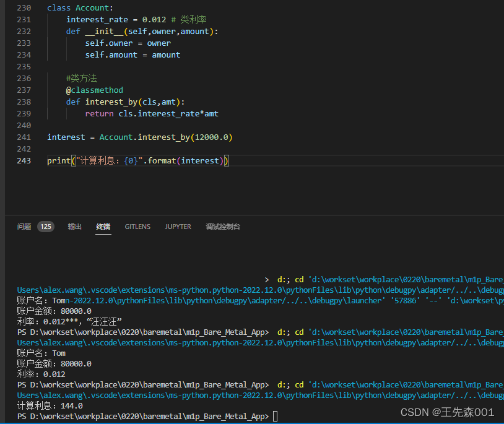Click line number 241 in the gutter

(x=24, y=137)
